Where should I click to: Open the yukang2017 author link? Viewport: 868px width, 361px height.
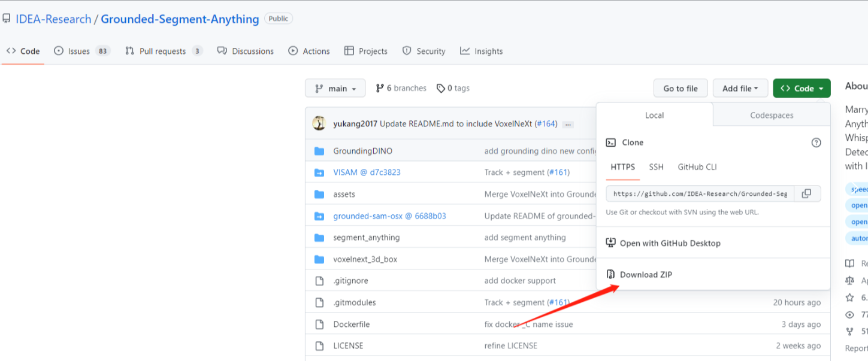pyautogui.click(x=355, y=124)
